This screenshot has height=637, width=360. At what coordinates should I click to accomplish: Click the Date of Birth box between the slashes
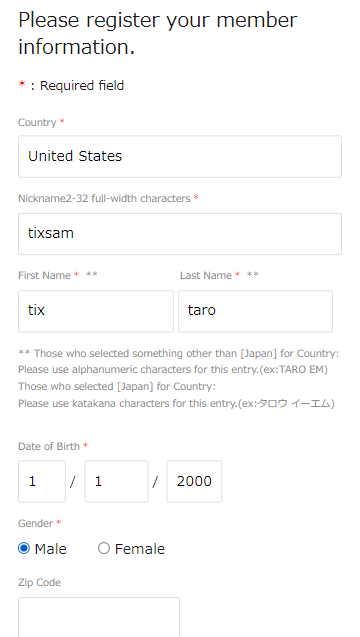(117, 481)
